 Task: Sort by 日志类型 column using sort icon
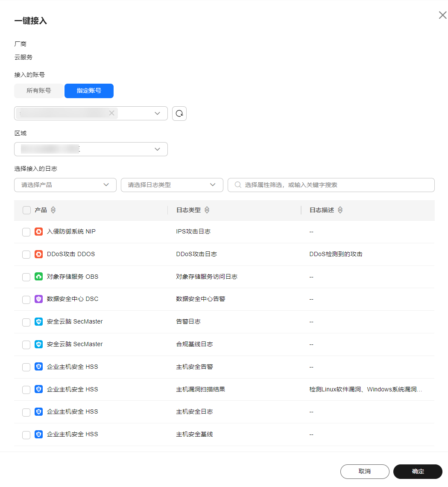click(x=207, y=210)
